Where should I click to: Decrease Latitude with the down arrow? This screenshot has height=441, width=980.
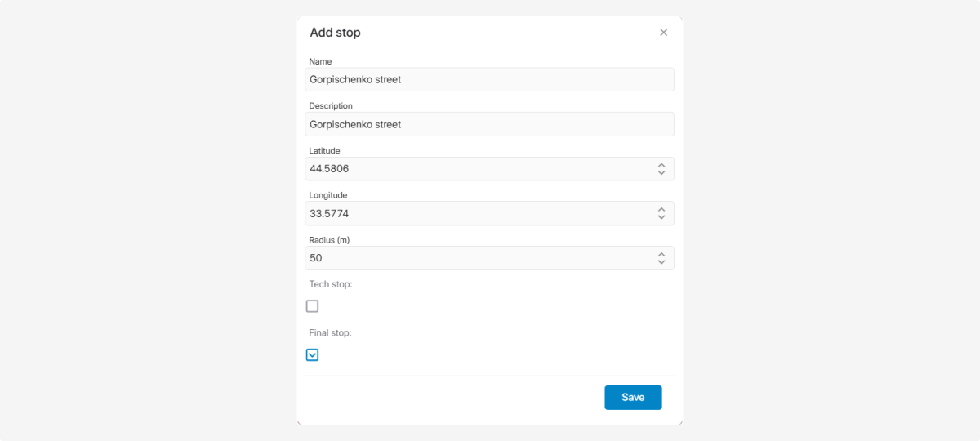(x=661, y=173)
